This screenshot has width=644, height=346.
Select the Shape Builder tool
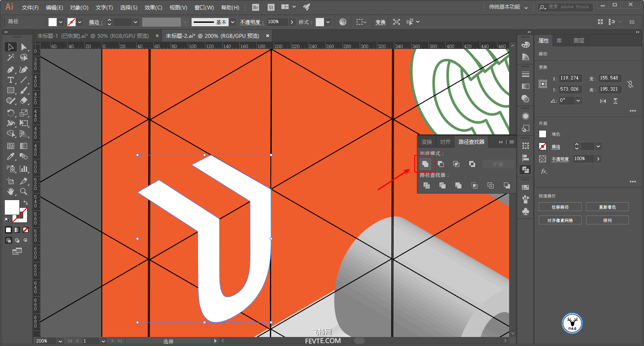11,134
